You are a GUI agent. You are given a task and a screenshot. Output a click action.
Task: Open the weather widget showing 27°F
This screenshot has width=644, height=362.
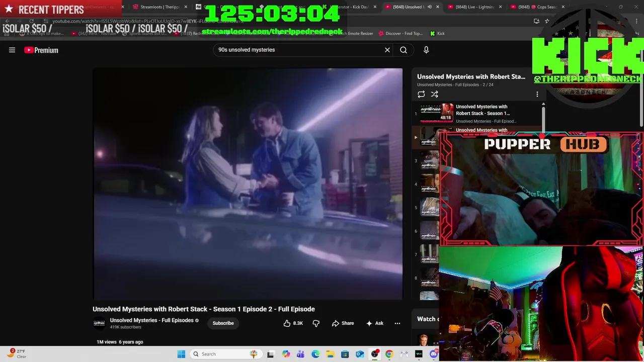(16, 354)
